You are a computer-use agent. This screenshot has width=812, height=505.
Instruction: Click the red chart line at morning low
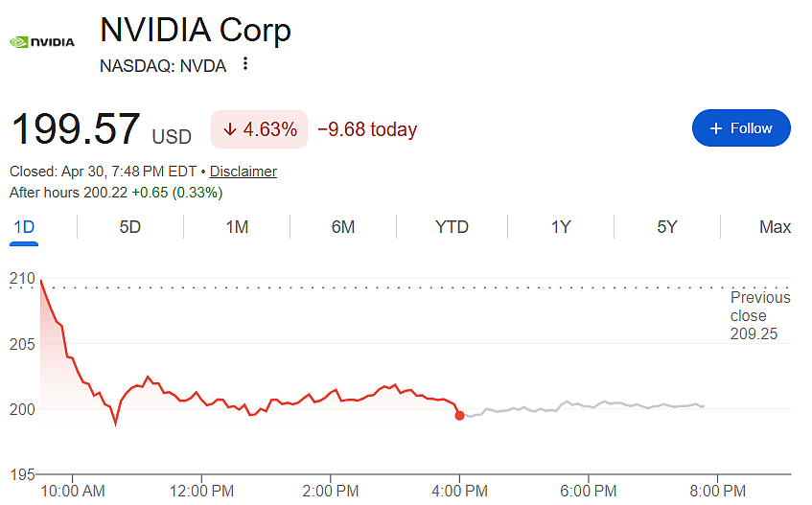tap(115, 424)
